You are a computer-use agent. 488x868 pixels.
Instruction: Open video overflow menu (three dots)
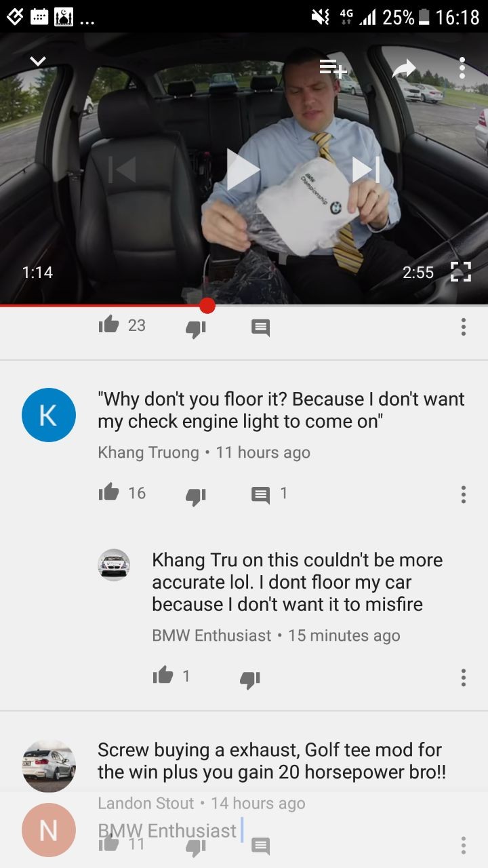[x=462, y=68]
